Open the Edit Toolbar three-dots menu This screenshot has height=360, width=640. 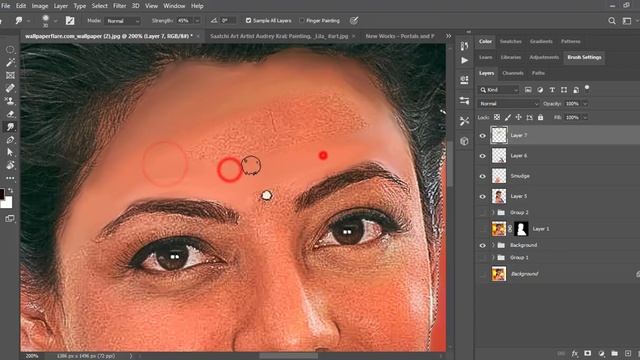tap(10, 178)
